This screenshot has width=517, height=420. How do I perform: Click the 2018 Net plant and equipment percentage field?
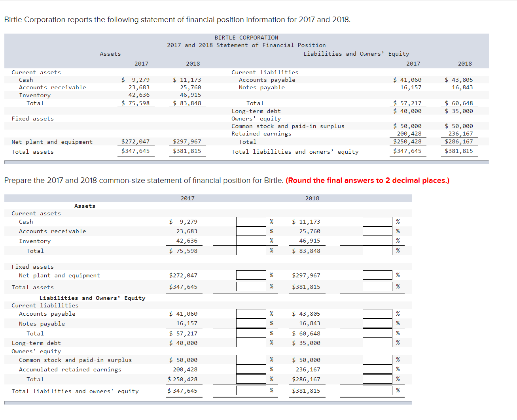(x=378, y=275)
